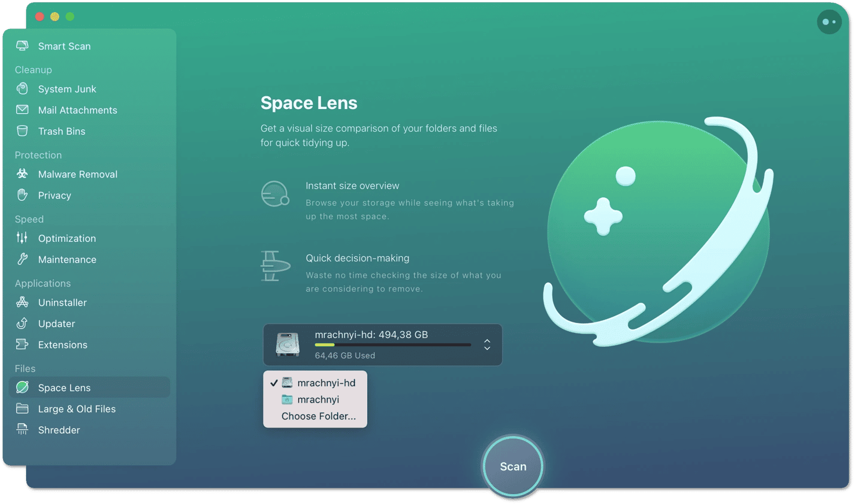Minimize the window with yellow button
Image resolution: width=854 pixels, height=504 pixels.
pos(55,16)
